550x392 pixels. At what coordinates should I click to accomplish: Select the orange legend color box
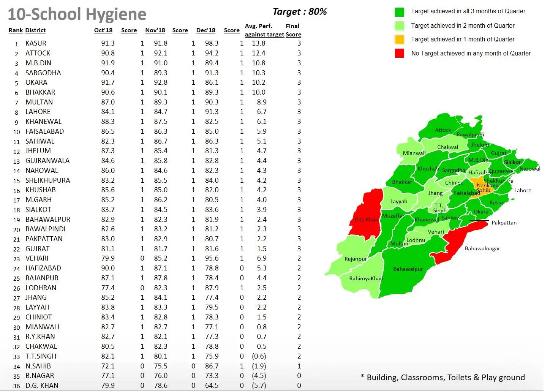pyautogui.click(x=399, y=40)
